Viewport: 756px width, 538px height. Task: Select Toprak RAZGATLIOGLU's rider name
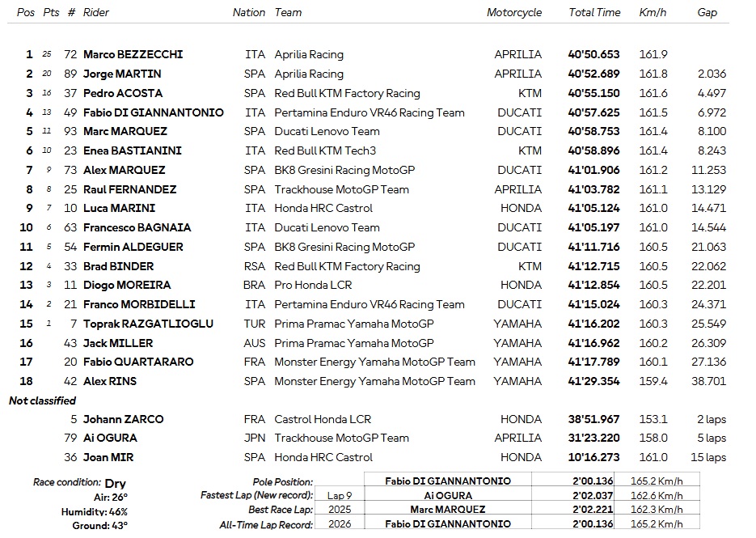pyautogui.click(x=148, y=324)
